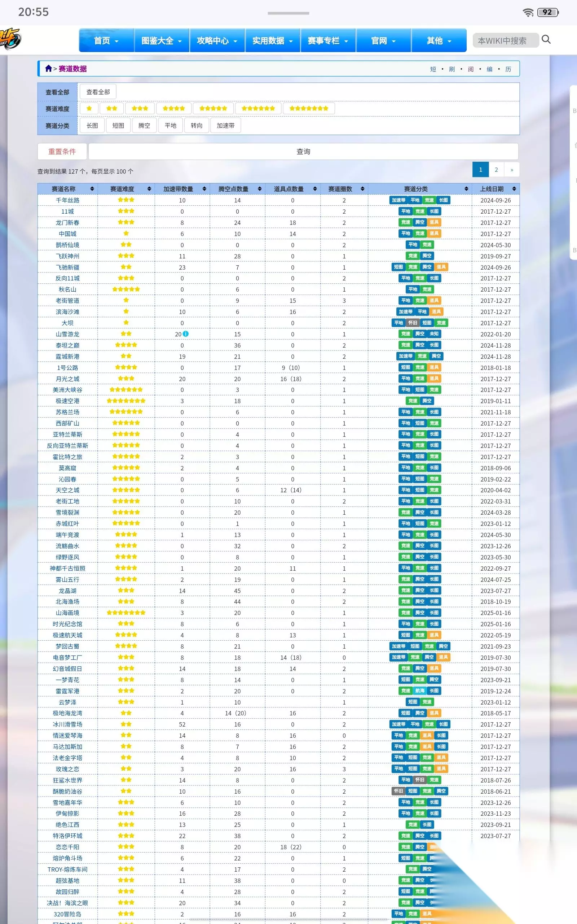Sort by 腾空点数量 column arrows
Viewport: 577px width, 924px height.
(260, 189)
